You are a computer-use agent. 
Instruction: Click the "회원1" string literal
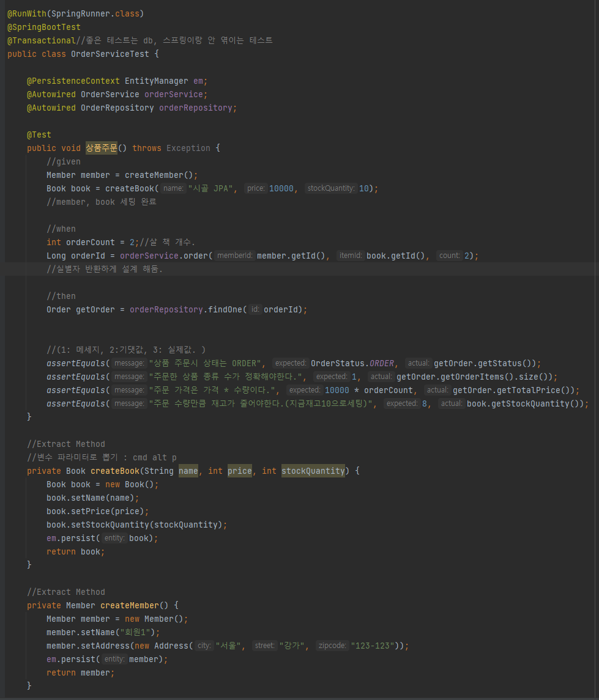point(137,632)
